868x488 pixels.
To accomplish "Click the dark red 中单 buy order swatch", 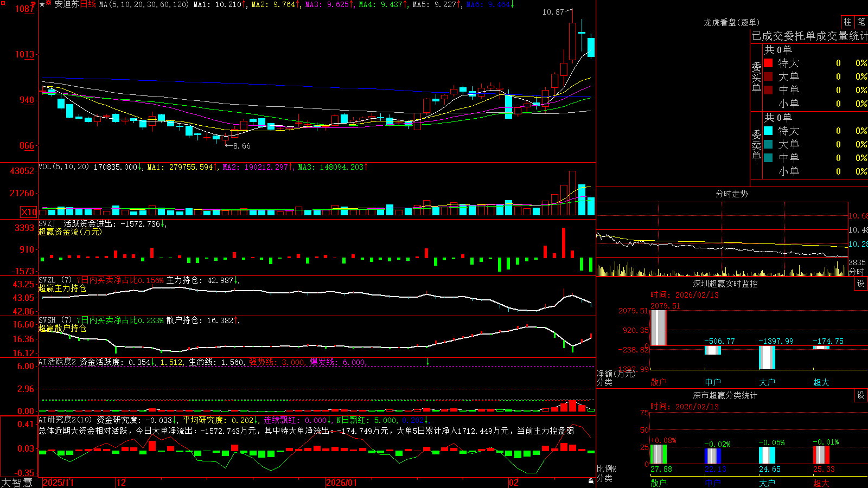I will pos(768,90).
